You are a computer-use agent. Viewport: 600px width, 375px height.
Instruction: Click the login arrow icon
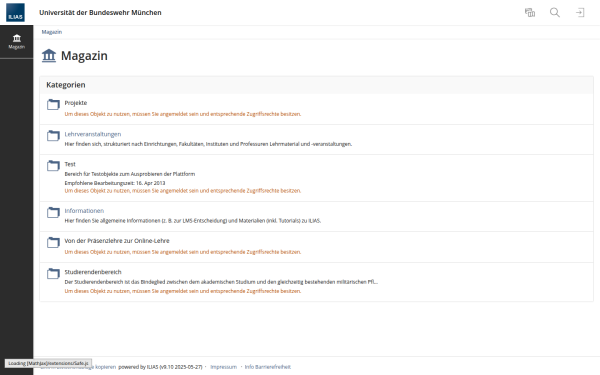click(580, 13)
